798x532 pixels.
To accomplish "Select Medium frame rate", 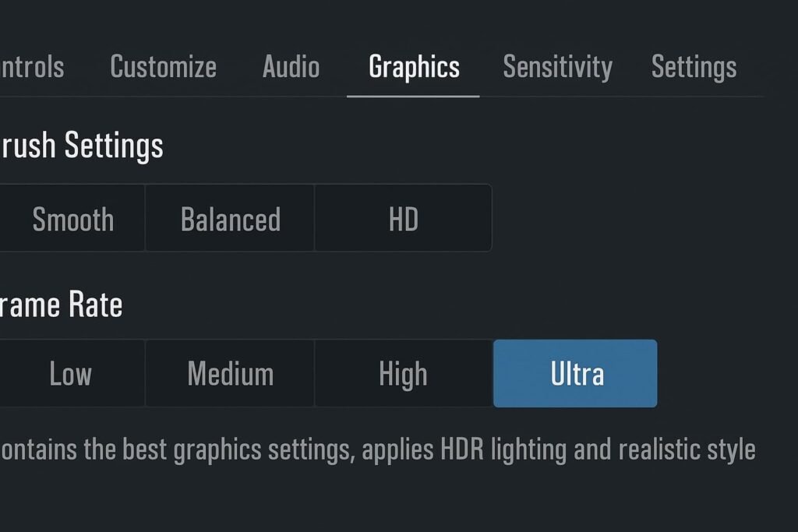I will 229,373.
